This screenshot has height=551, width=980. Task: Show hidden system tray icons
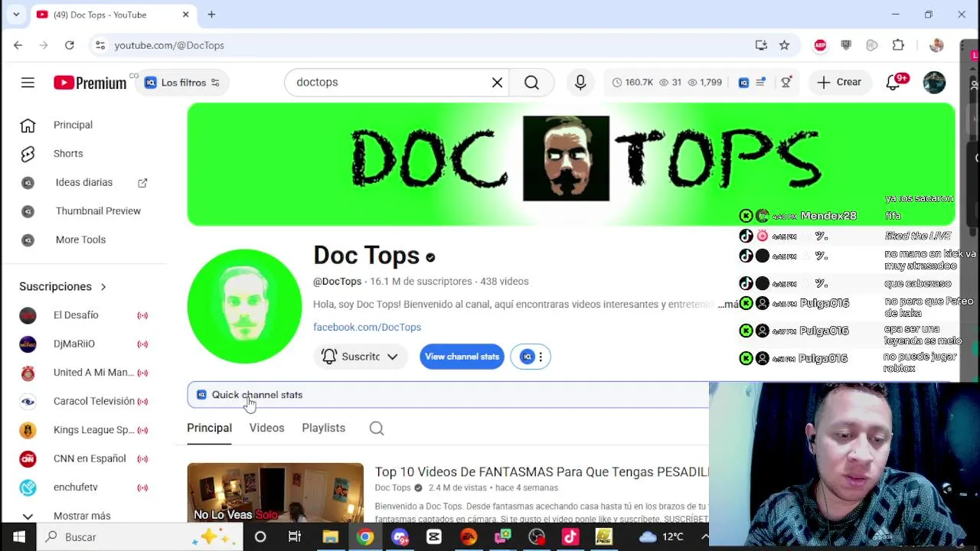704,537
